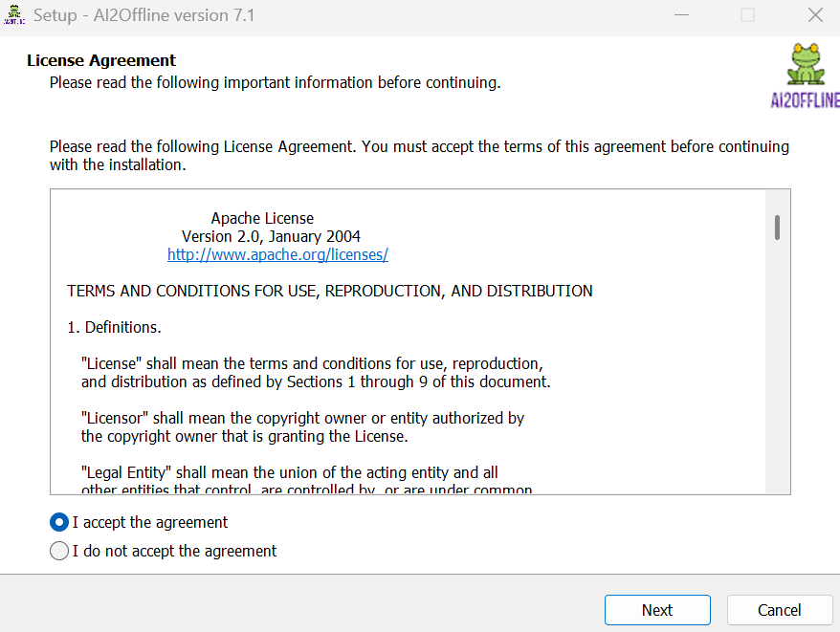Click the setup icon in title bar
This screenshot has height=632, width=840.
14,14
